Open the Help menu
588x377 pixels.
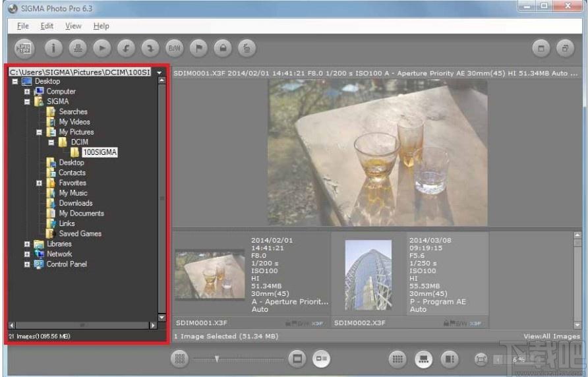point(102,26)
